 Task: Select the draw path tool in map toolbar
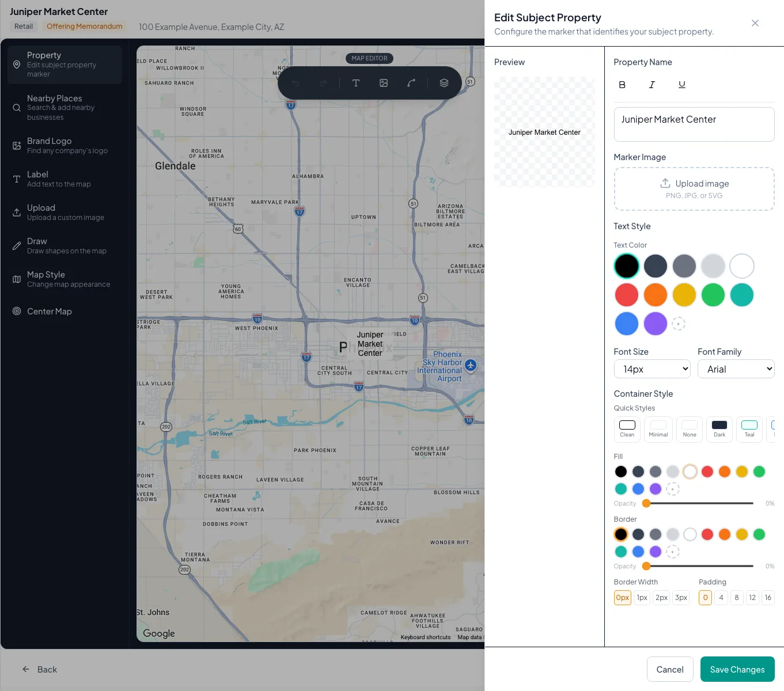pyautogui.click(x=411, y=83)
